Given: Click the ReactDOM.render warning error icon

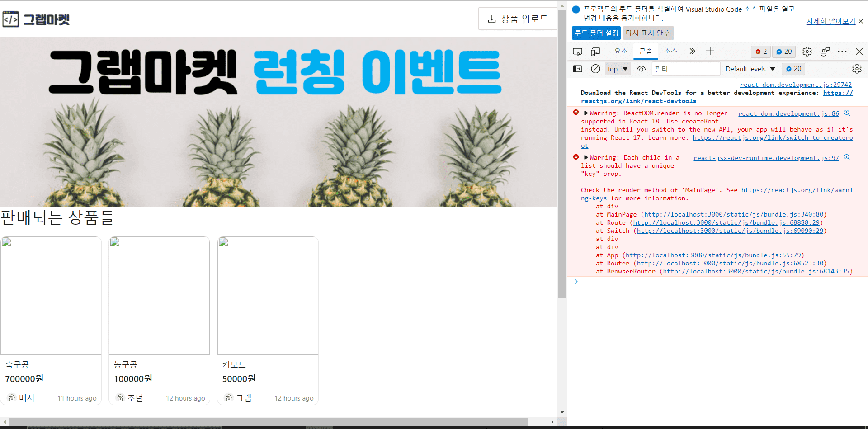Looking at the screenshot, I should [576, 112].
